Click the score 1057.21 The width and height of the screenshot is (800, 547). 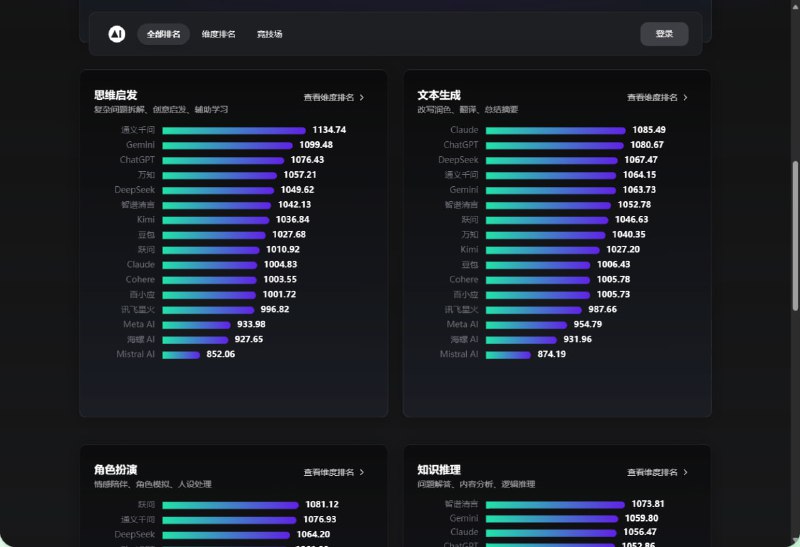(x=300, y=175)
